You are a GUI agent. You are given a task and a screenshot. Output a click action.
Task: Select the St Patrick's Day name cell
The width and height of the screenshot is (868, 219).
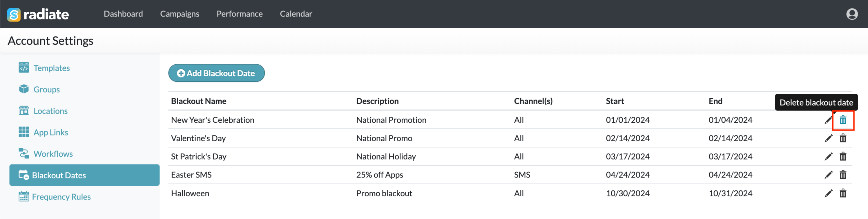pos(198,156)
